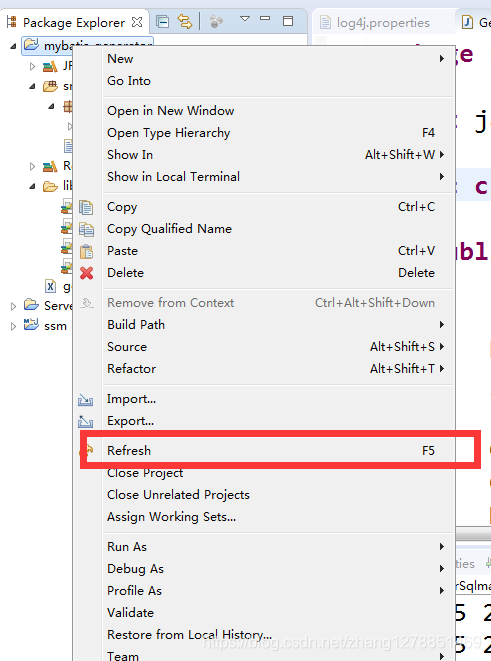Choose Import... from context menu
491x661 pixels.
click(x=278, y=399)
